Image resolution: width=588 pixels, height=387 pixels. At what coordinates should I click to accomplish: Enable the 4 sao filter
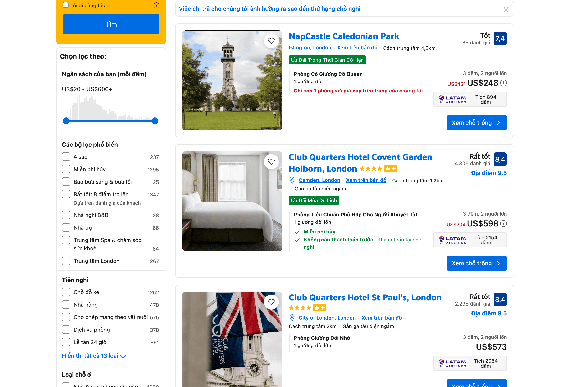point(66,157)
